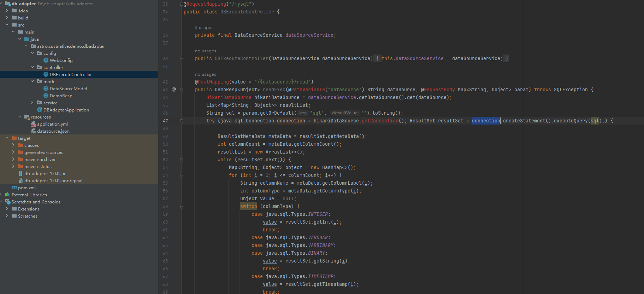Select DataSourceModel in the project tree
This screenshot has width=644, height=294.
[68, 89]
